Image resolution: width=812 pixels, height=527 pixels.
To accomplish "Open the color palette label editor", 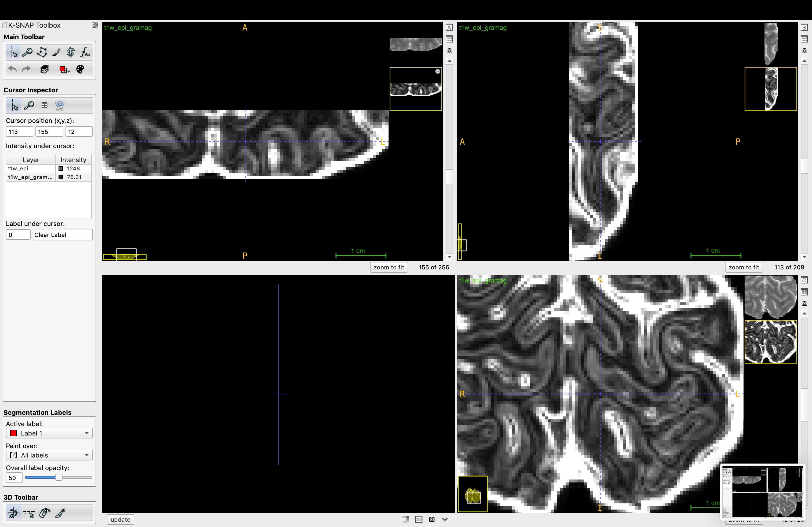I will pyautogui.click(x=80, y=69).
